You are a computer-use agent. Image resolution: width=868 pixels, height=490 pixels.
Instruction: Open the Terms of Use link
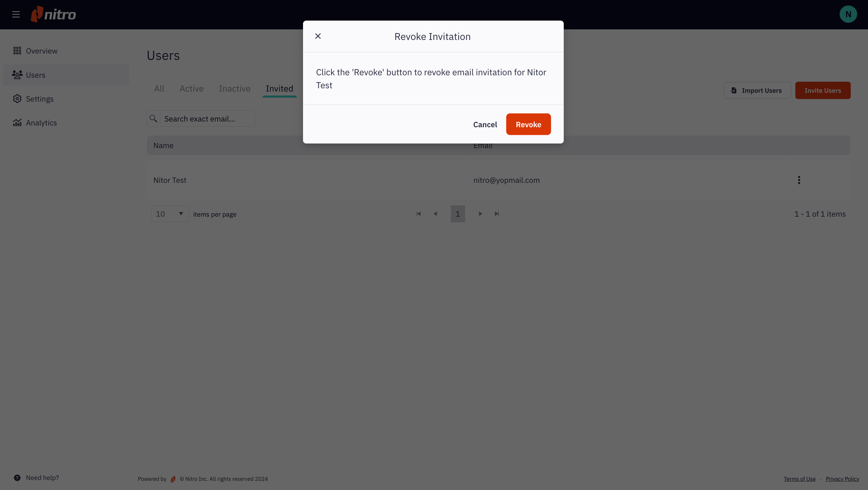[799, 479]
